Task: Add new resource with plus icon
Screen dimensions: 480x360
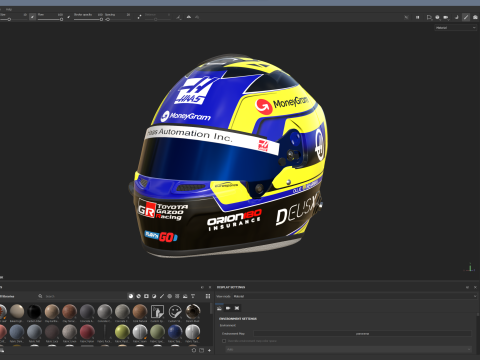Action: pos(209,350)
